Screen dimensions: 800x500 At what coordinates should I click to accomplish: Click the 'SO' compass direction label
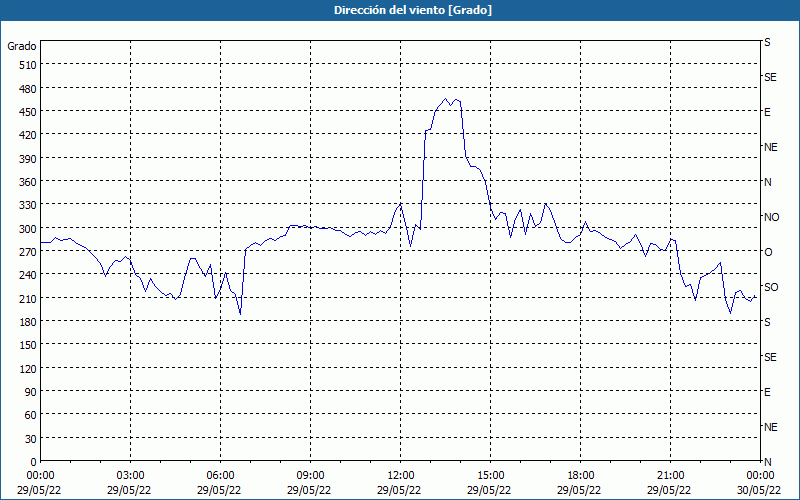[x=771, y=287]
